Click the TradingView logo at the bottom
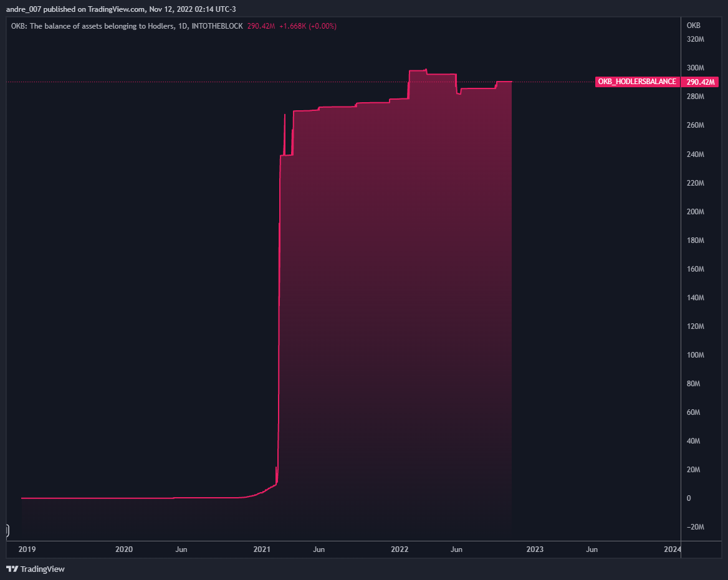This screenshot has height=580, width=728. click(36, 569)
